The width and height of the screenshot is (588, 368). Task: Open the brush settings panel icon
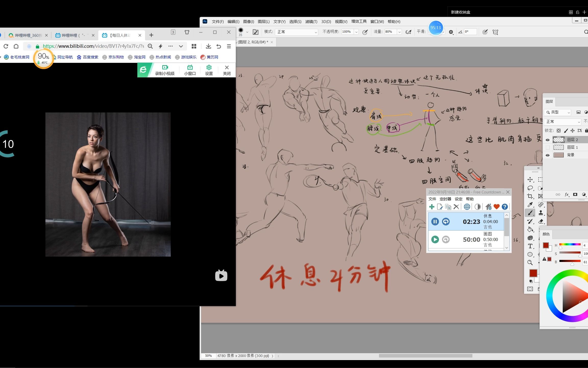[255, 32]
